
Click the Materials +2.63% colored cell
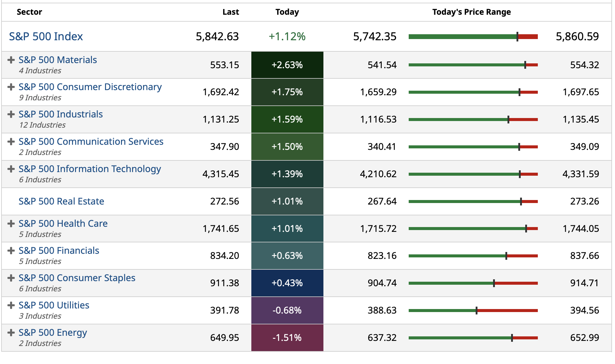coord(287,65)
